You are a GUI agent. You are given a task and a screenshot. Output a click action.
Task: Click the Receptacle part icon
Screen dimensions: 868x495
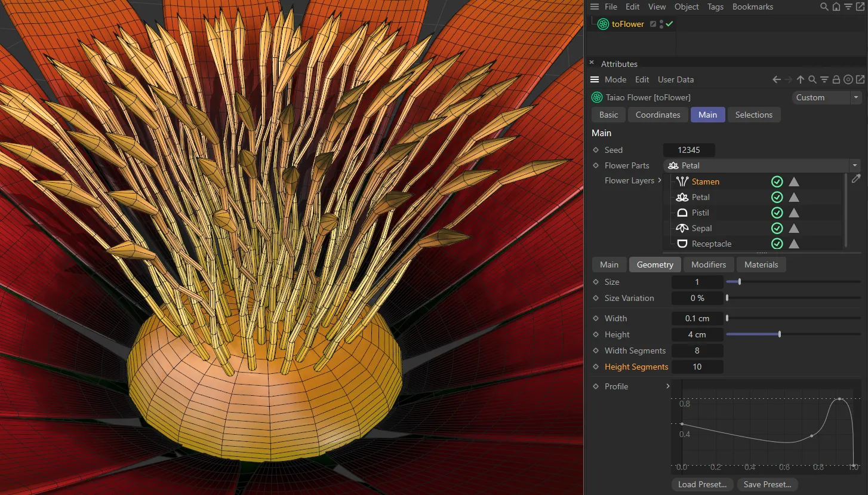[681, 243]
